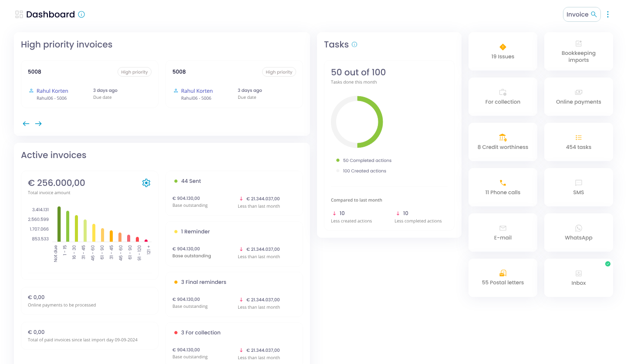Open the three-dot overflow menu

(x=608, y=14)
